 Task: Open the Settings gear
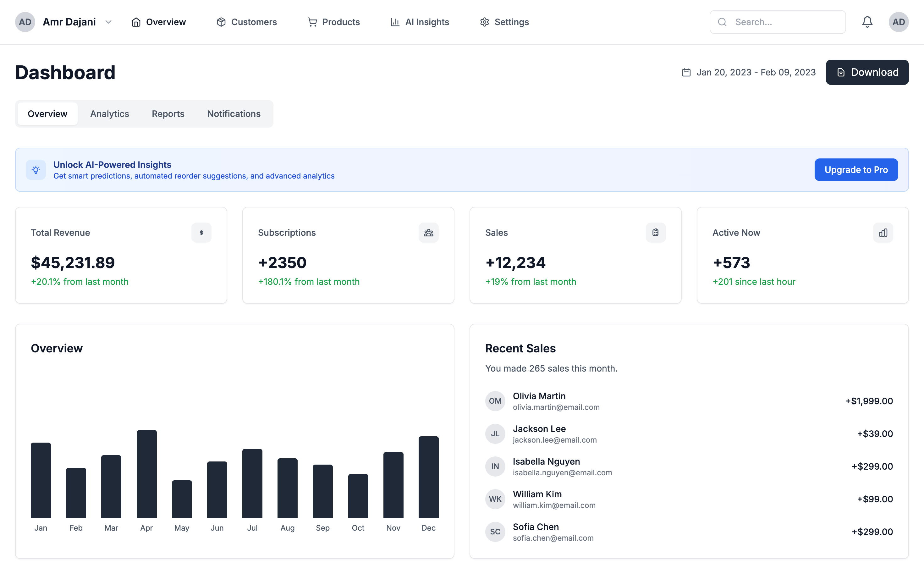484,22
